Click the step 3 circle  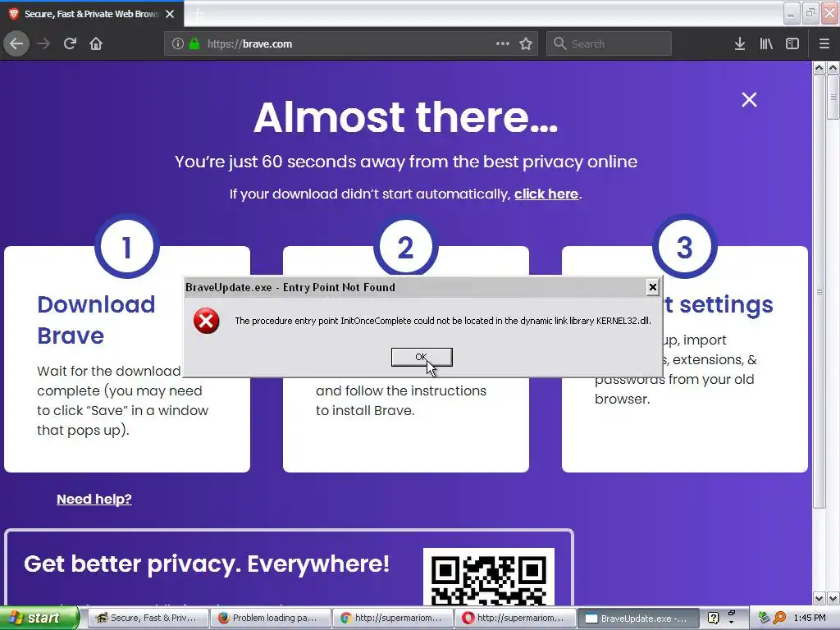(685, 246)
